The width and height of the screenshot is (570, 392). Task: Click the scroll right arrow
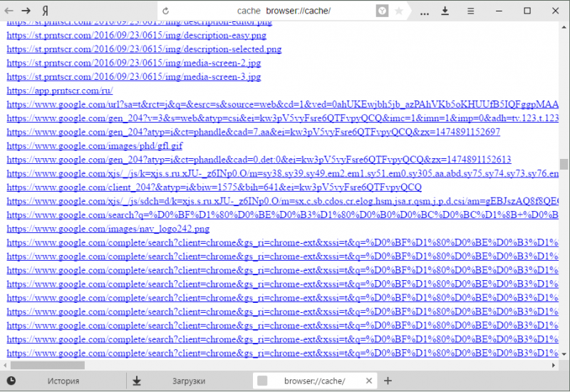pyautogui.click(x=554, y=365)
